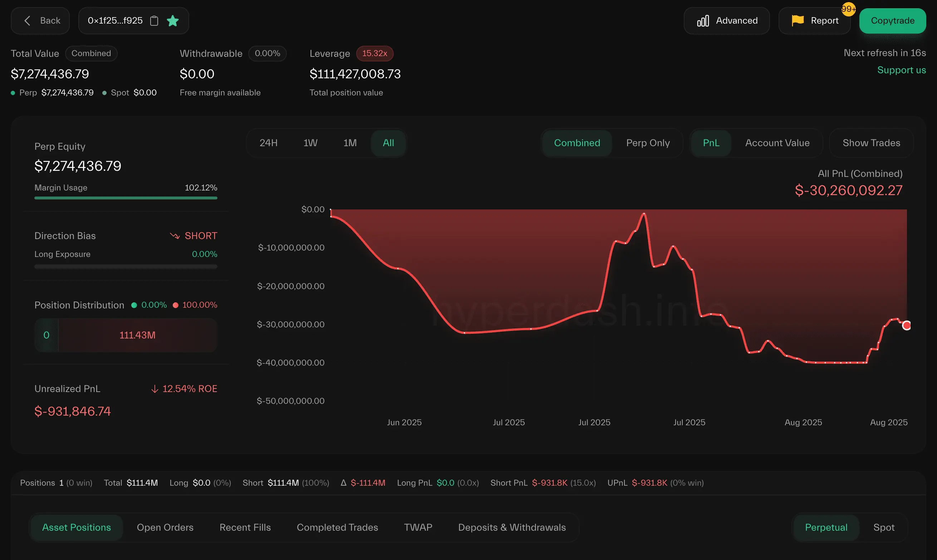937x560 pixels.
Task: Go Back to previous page
Action: coord(40,21)
